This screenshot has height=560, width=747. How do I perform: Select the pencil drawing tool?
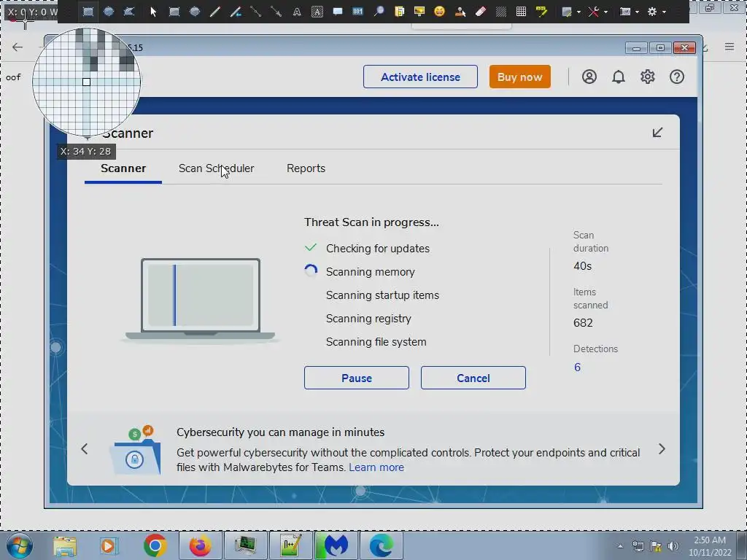click(x=215, y=12)
